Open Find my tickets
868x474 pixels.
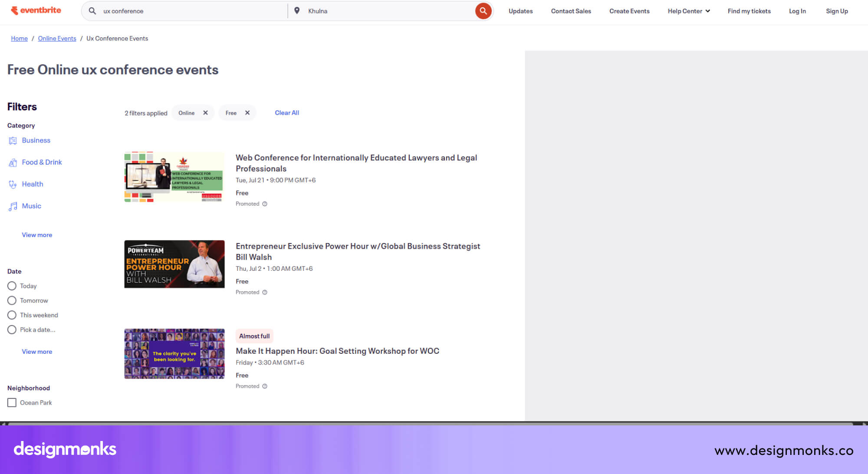749,11
